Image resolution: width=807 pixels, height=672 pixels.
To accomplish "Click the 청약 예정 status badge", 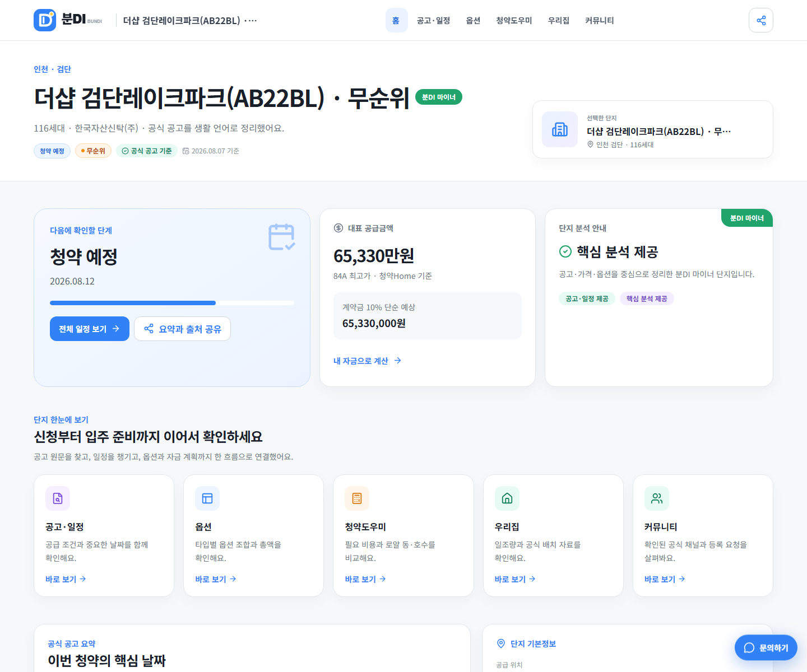I will click(x=52, y=151).
